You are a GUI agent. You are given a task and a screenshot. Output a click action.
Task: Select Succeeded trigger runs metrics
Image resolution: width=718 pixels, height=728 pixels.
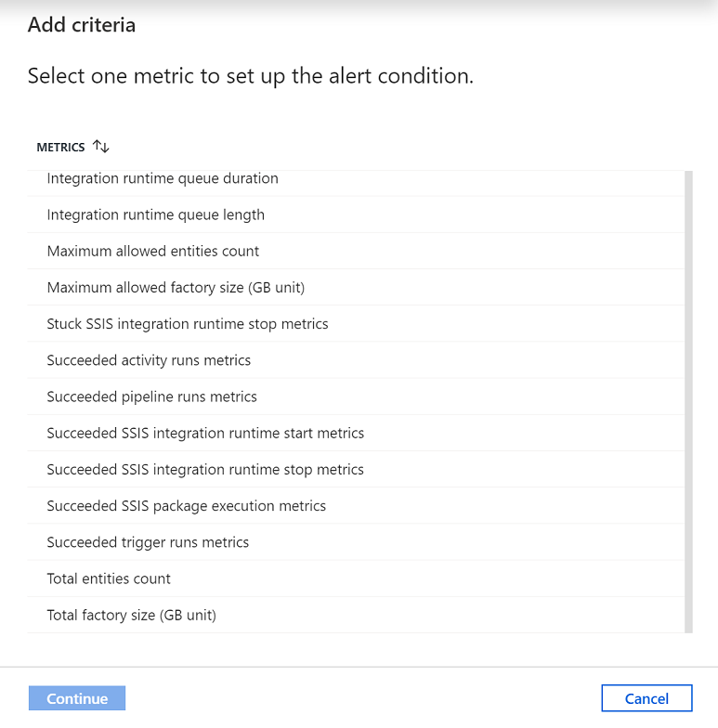pyautogui.click(x=148, y=542)
